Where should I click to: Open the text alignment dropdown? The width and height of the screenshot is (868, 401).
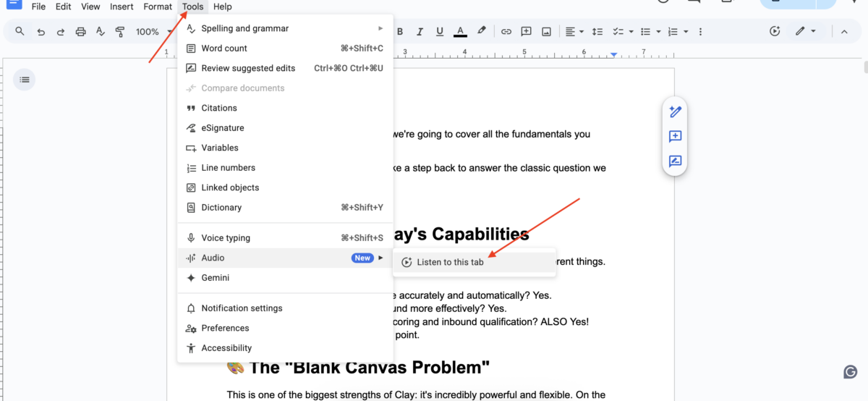coord(574,32)
